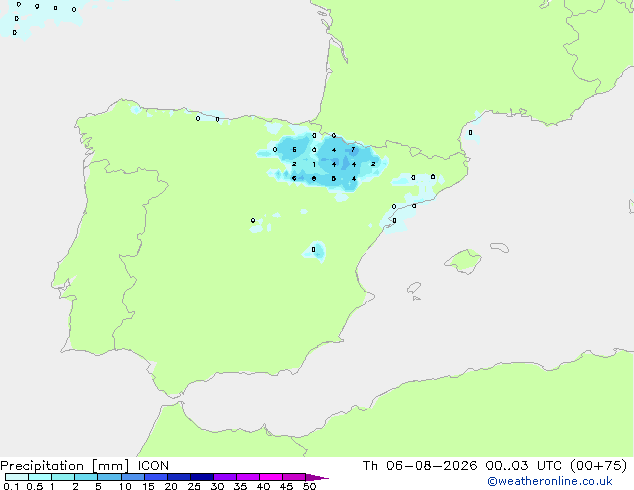The height and width of the screenshot is (490, 634).
Task: Pick the dark navy swatch between 25 and 30
Action: [202, 477]
